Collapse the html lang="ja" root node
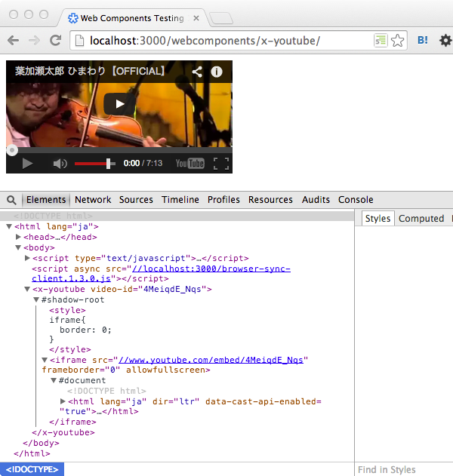The width and height of the screenshot is (453, 476). pyautogui.click(x=9, y=226)
